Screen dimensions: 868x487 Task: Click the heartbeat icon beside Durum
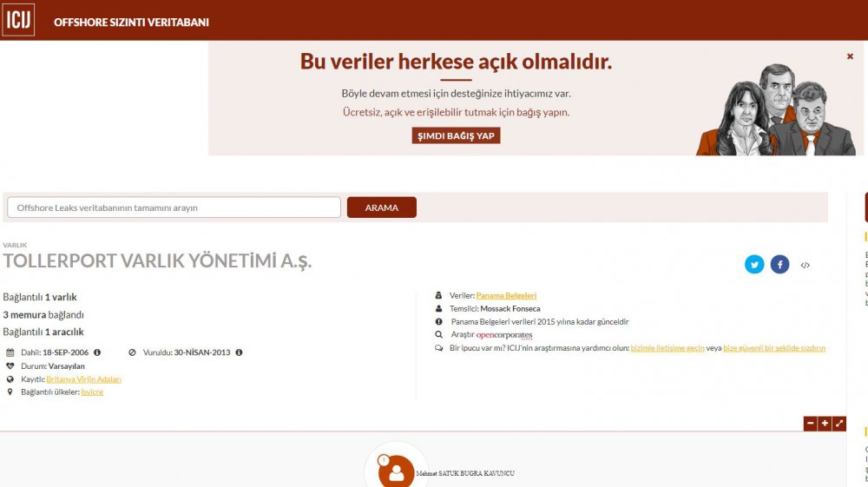coord(10,365)
